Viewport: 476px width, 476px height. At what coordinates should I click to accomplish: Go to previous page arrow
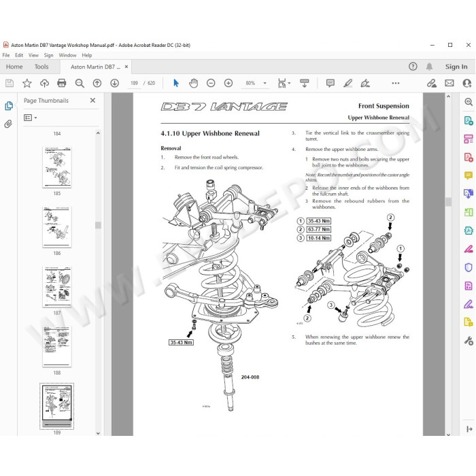tap(97, 83)
